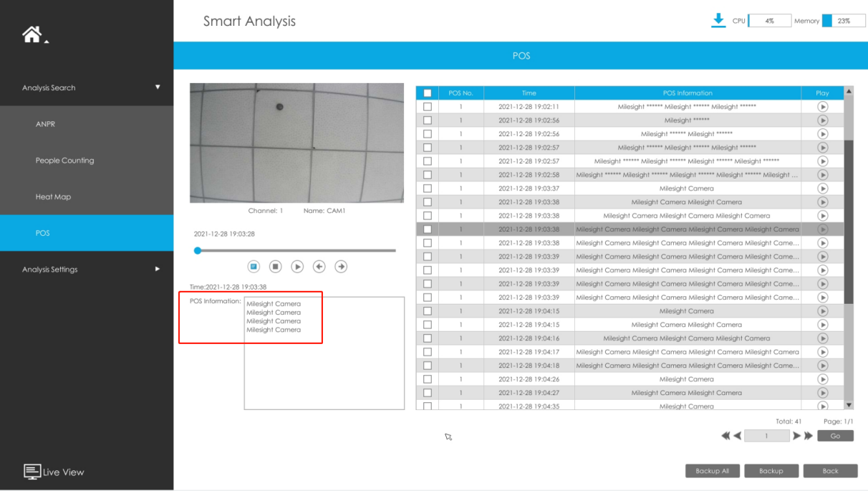Jump to the first results page

coord(726,436)
